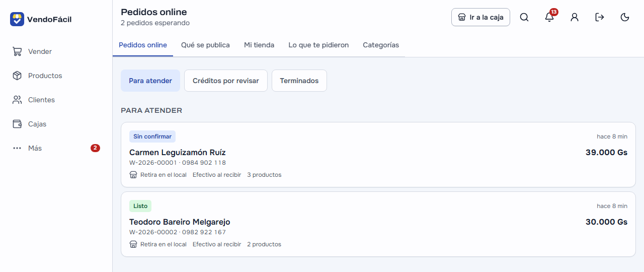Open the Mi tienda tab
Image resolution: width=644 pixels, height=272 pixels.
point(259,45)
